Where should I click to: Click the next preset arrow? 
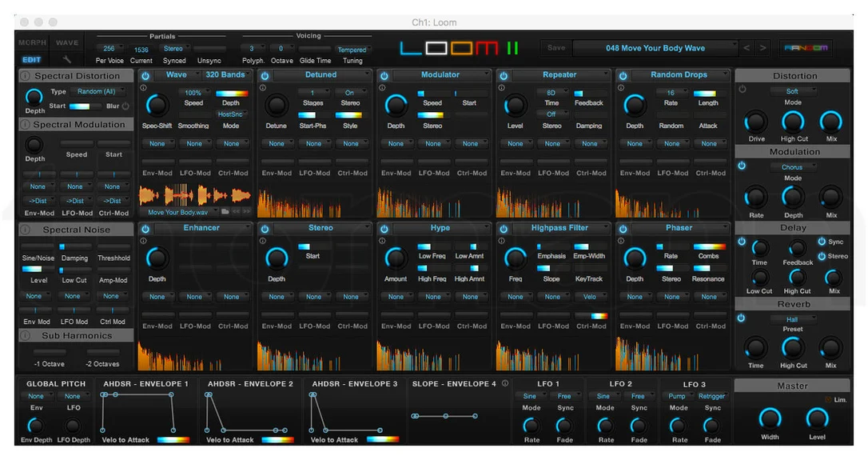pos(762,48)
